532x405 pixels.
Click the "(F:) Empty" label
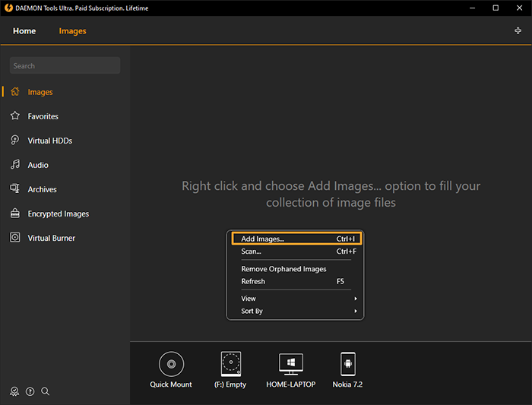(230, 384)
